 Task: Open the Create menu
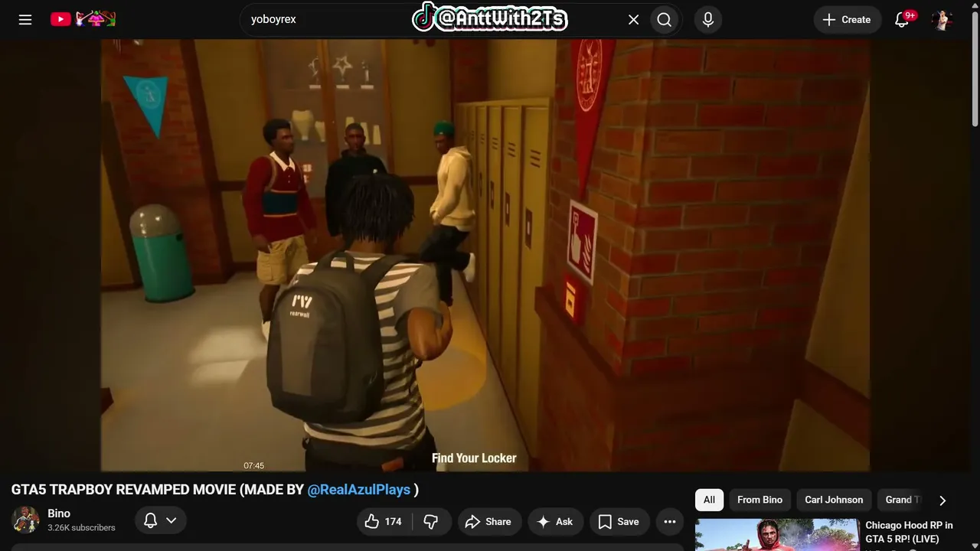pyautogui.click(x=848, y=20)
